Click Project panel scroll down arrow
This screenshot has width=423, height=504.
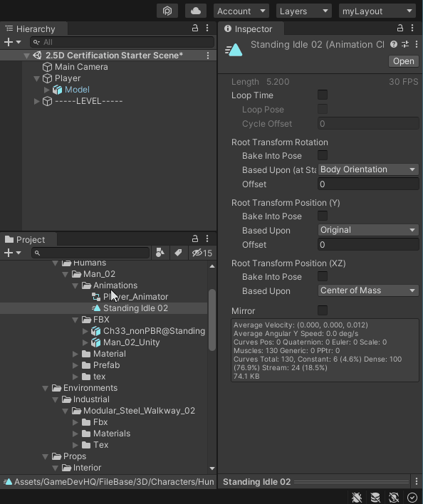tap(212, 468)
